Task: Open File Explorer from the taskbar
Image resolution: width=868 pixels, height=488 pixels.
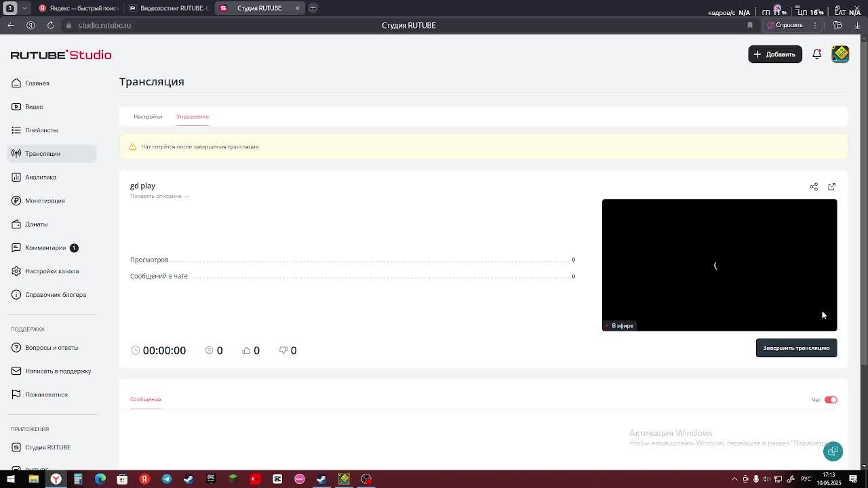Action: (33, 479)
